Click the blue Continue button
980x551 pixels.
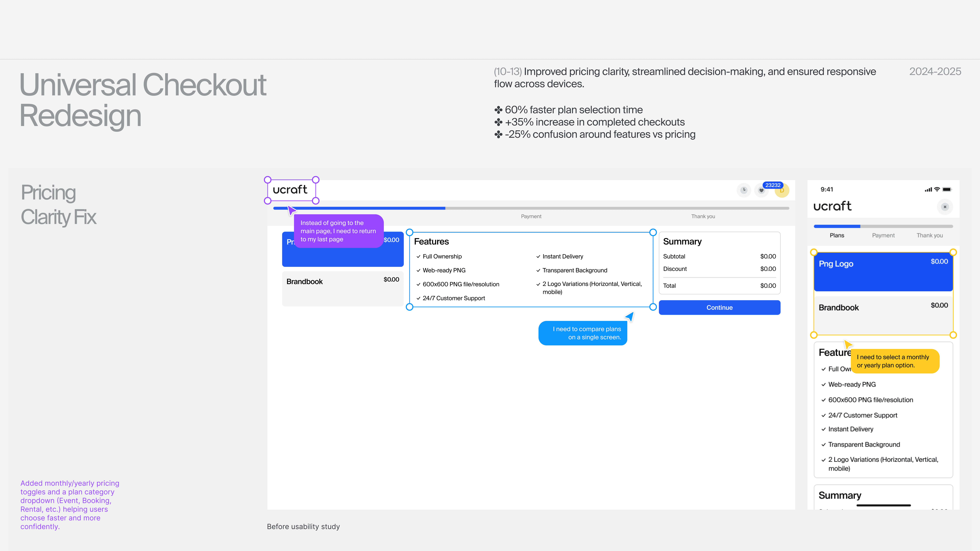[x=719, y=308]
